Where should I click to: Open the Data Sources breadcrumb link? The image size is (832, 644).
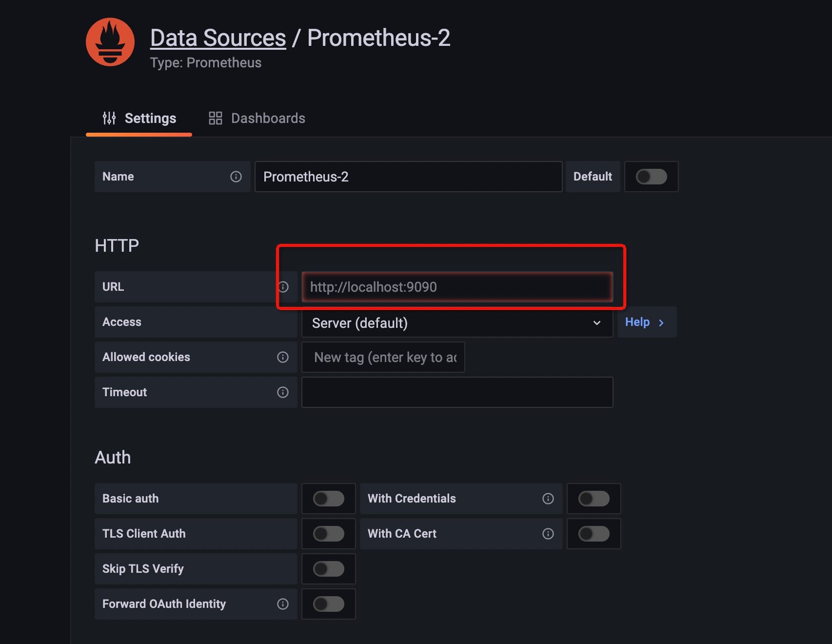click(218, 38)
